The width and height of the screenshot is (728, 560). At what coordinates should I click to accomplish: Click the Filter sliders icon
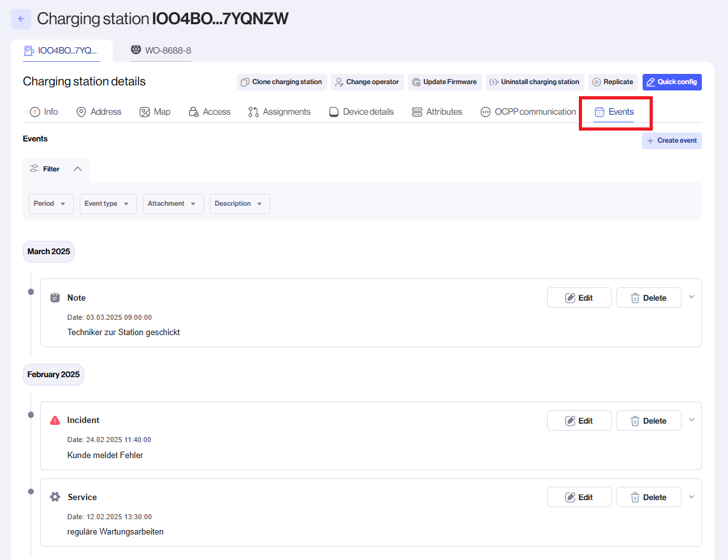pos(34,168)
